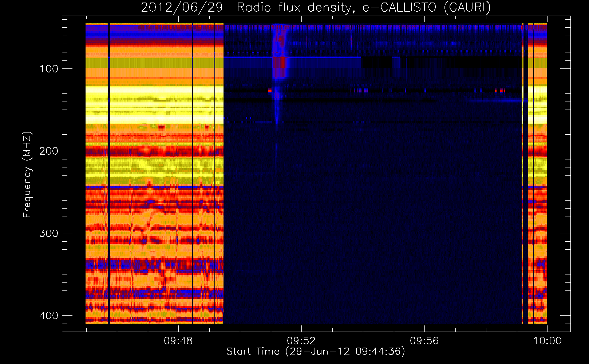Viewport: 589px width, 364px height.
Task: Click the 200 frequency tick label
Action: (49, 151)
